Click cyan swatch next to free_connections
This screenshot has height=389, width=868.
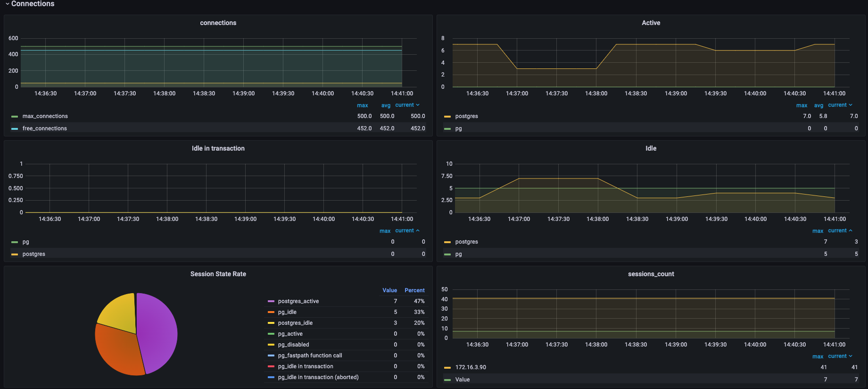click(x=15, y=129)
